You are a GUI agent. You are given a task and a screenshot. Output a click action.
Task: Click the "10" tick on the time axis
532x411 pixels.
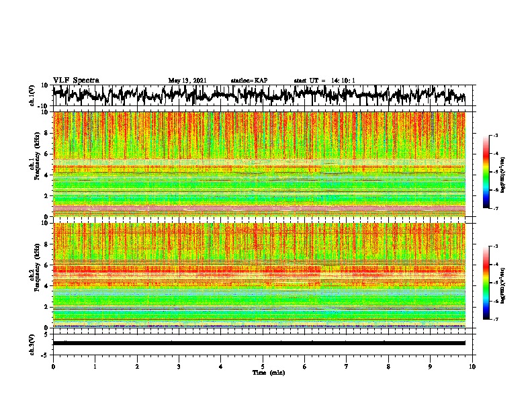(472, 367)
